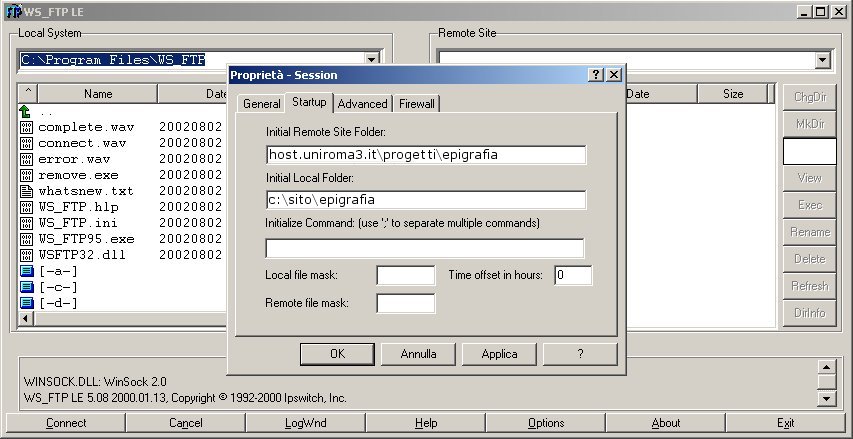Click the Annulla button
853x439 pixels.
tap(418, 354)
